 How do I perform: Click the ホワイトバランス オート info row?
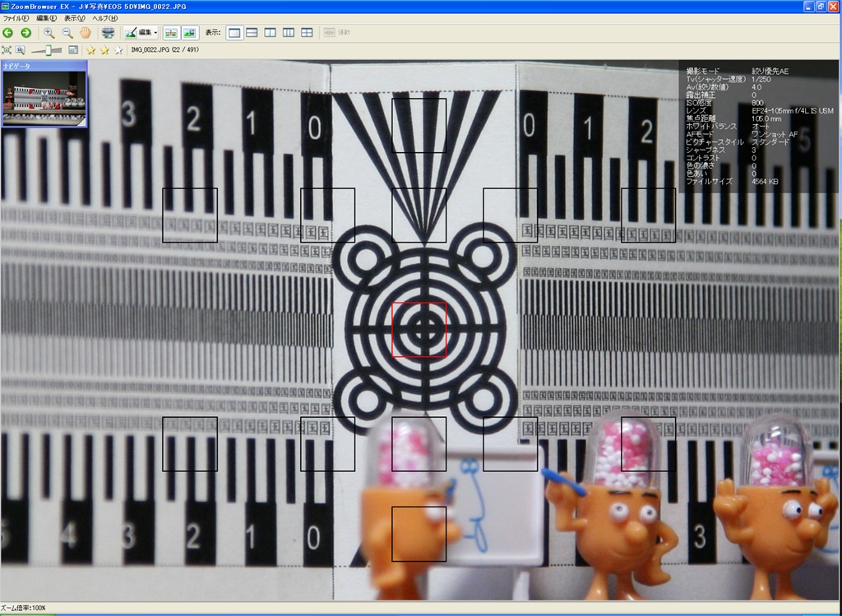(x=729, y=126)
